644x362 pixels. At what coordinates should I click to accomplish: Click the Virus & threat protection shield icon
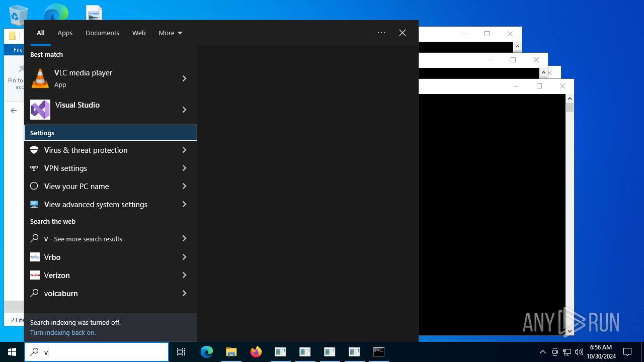(34, 150)
